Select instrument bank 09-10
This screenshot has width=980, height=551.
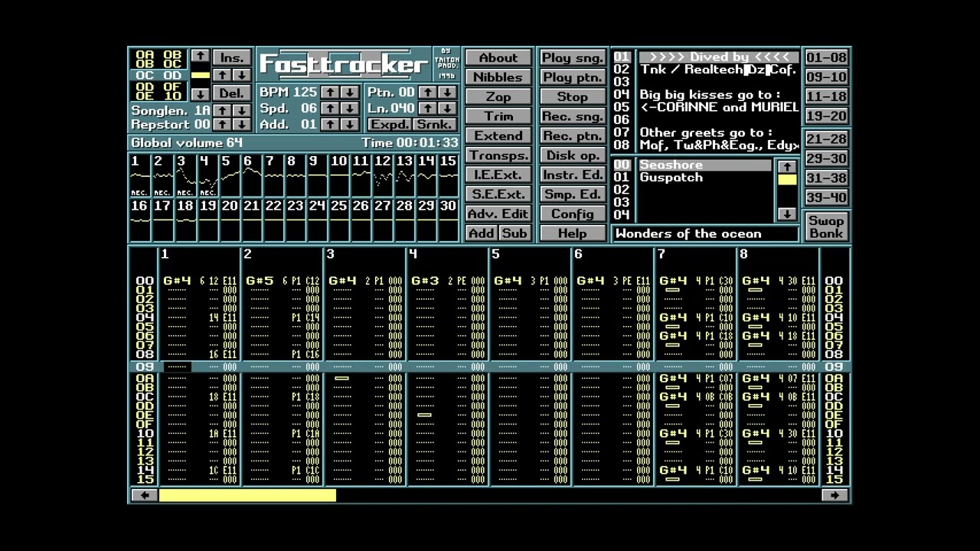[x=826, y=77]
